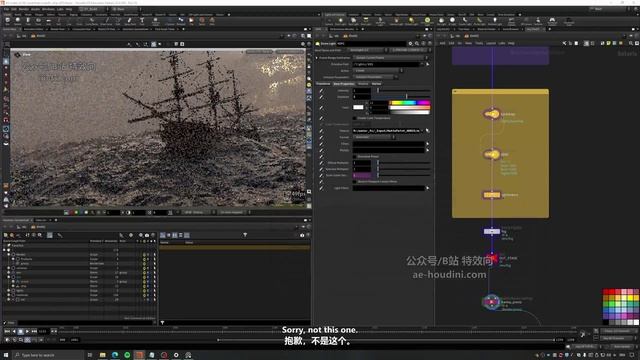
Task: Switch to the Shadow parameter tab
Action: (x=363, y=84)
